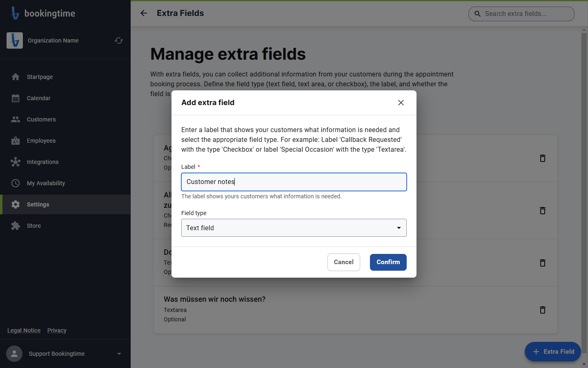Image resolution: width=588 pixels, height=368 pixels.
Task: Expand the Support Bookingtime account menu
Action: tap(119, 354)
